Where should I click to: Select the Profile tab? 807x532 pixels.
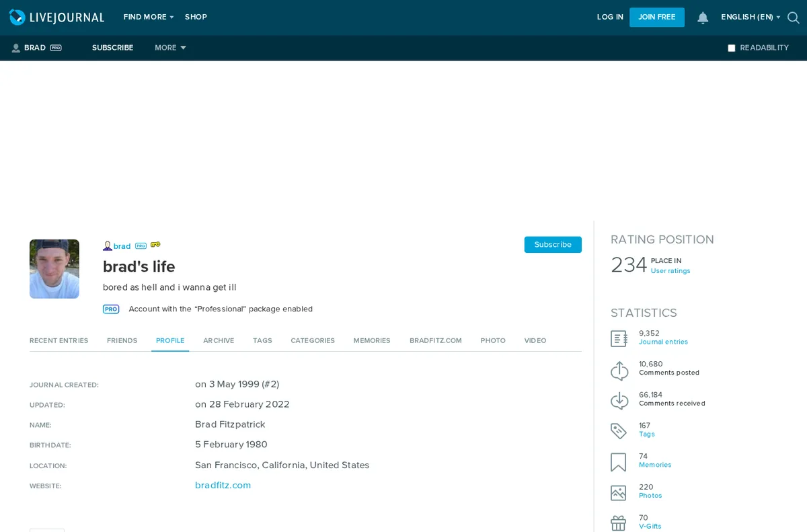[x=170, y=341]
